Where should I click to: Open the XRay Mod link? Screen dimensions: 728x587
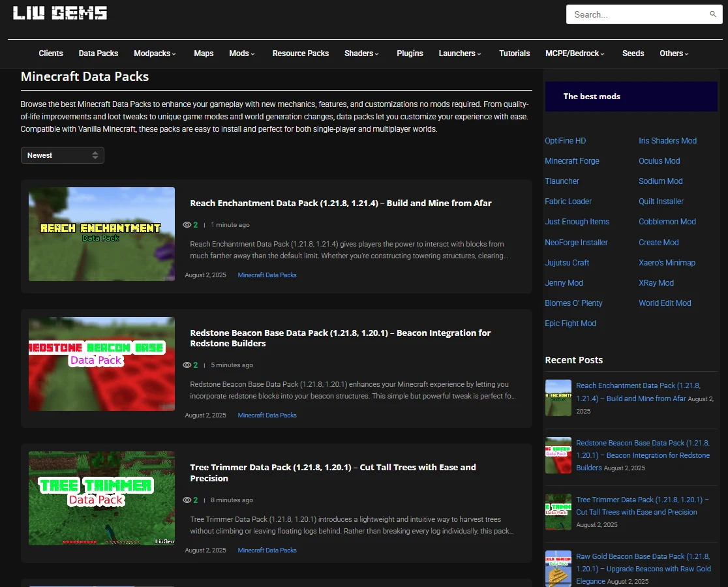[x=656, y=283]
